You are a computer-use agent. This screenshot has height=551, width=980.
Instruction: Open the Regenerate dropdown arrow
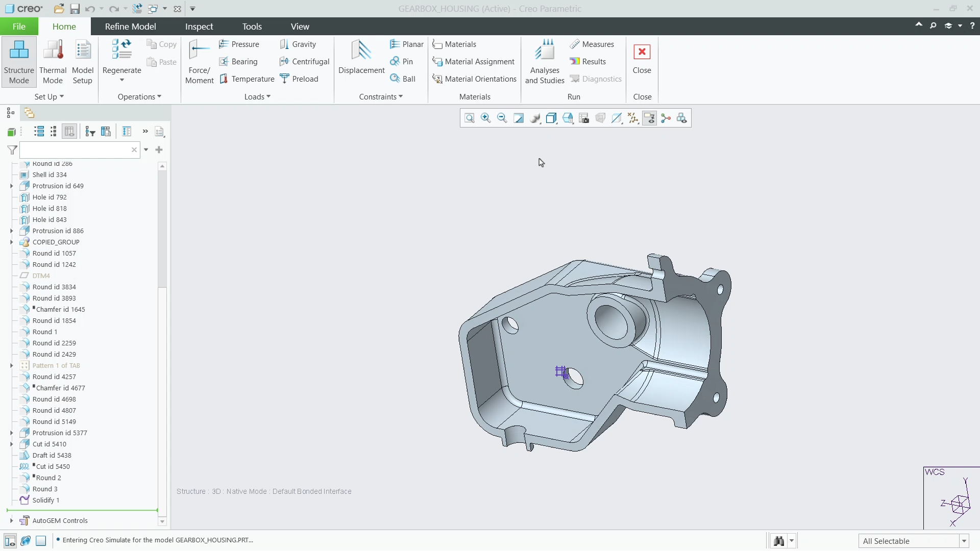(122, 80)
